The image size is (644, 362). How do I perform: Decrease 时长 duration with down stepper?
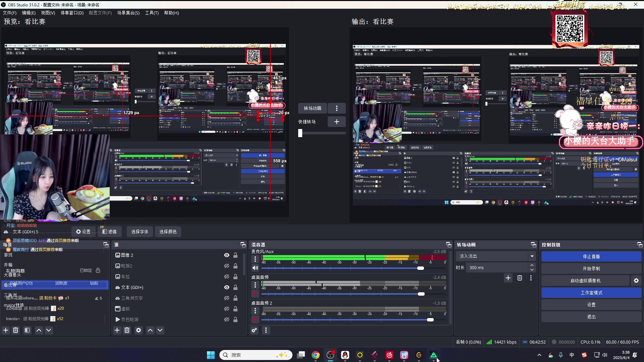tap(532, 270)
